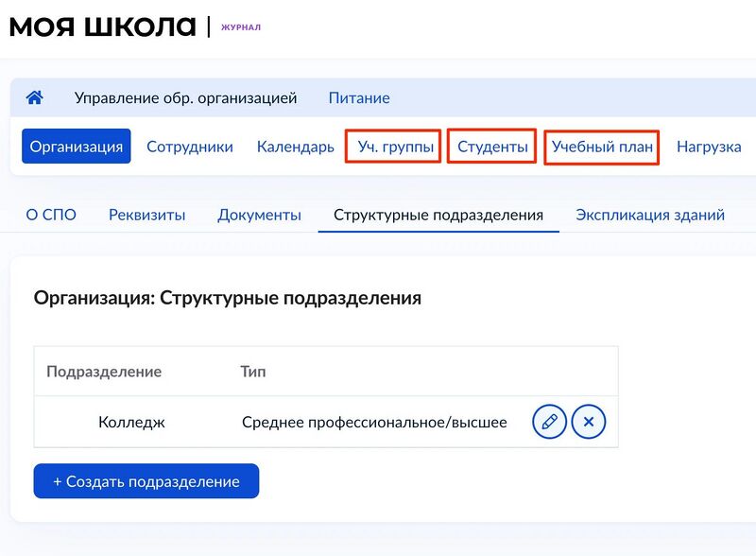756x556 pixels.
Task: Click the ЖУРНАЛ label beside the logo
Action: (x=241, y=27)
